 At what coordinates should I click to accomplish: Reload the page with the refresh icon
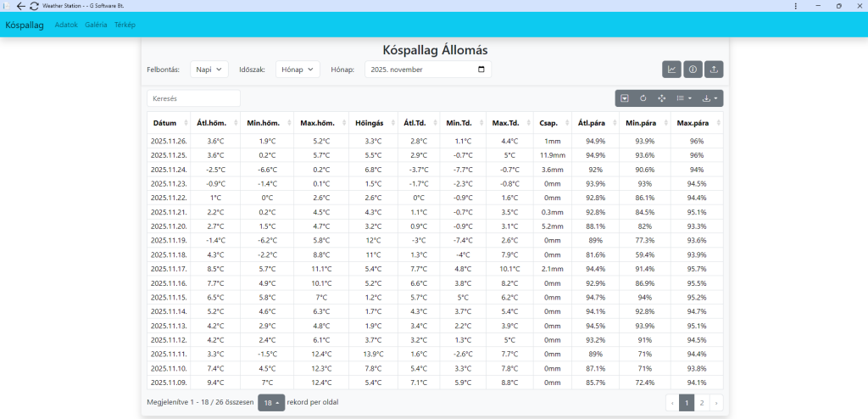34,6
